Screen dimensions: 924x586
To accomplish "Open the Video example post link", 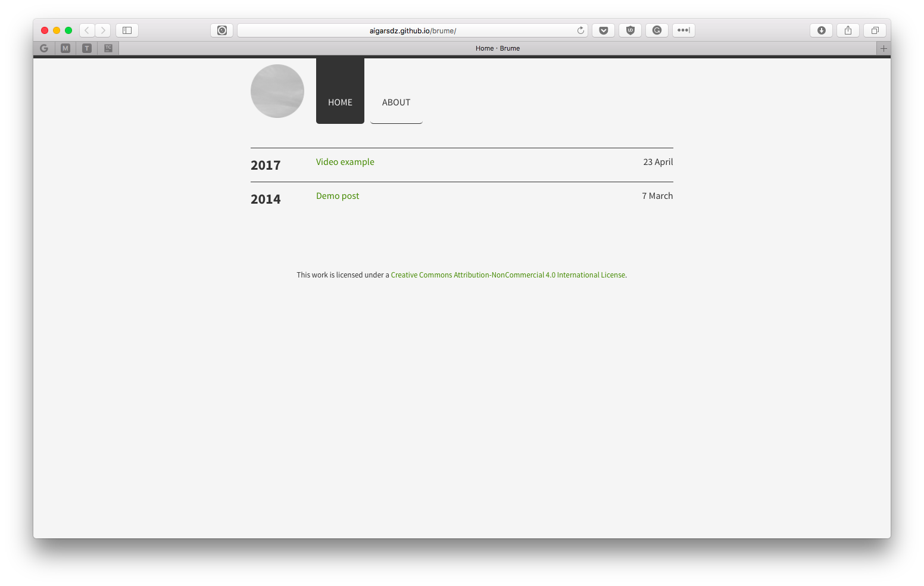I will (345, 162).
